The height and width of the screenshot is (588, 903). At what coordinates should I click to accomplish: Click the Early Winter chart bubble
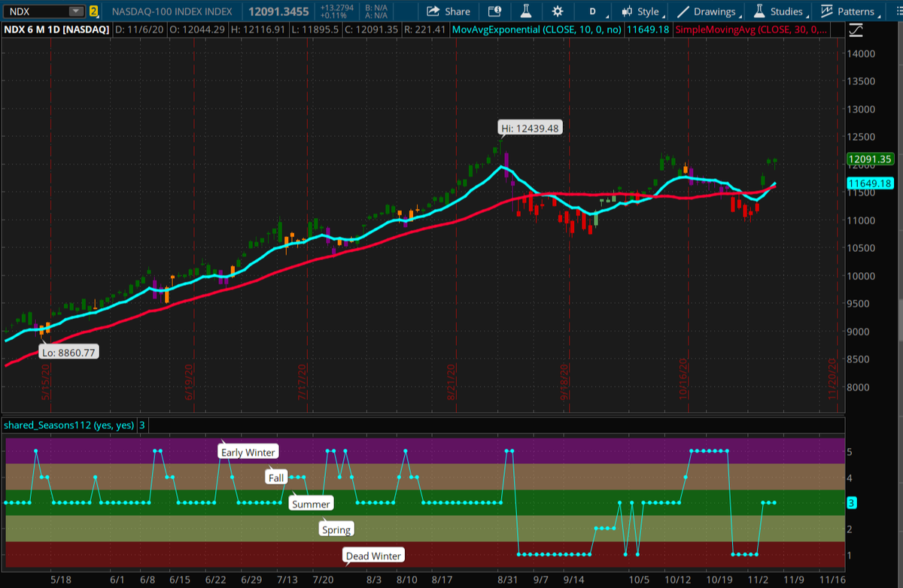(x=248, y=452)
